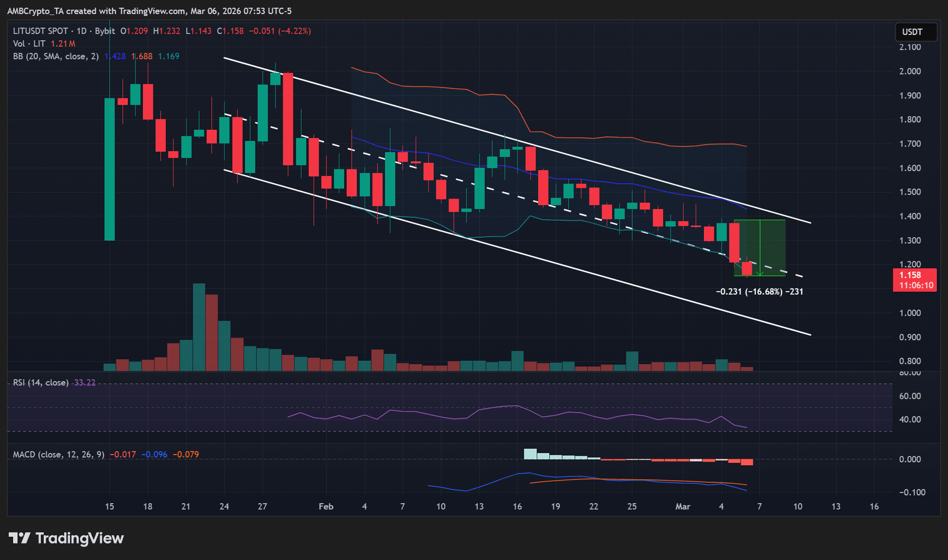The image size is (948, 560).
Task: Click the large green candle on the 15th
Action: 110,169
